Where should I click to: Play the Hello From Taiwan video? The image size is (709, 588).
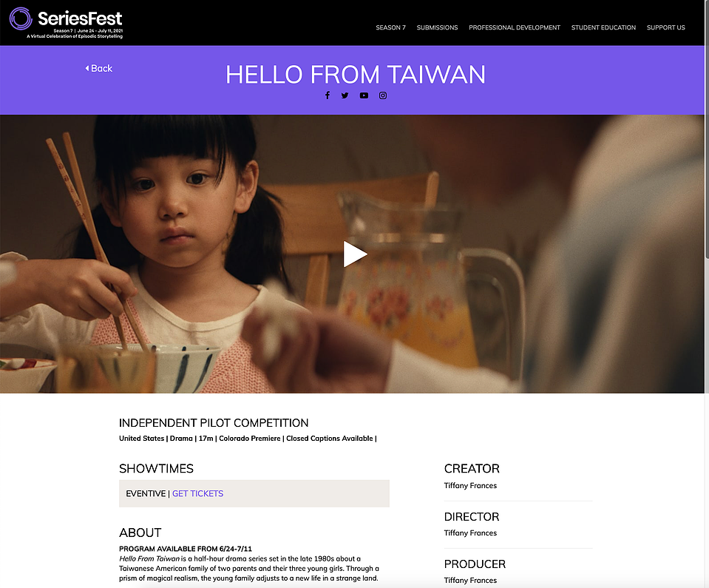[x=355, y=254]
